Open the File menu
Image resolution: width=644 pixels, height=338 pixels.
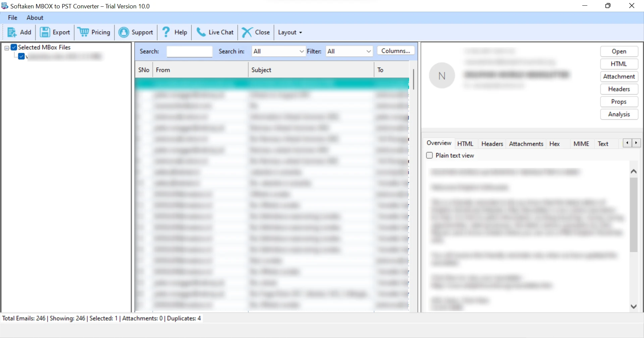coord(13,18)
